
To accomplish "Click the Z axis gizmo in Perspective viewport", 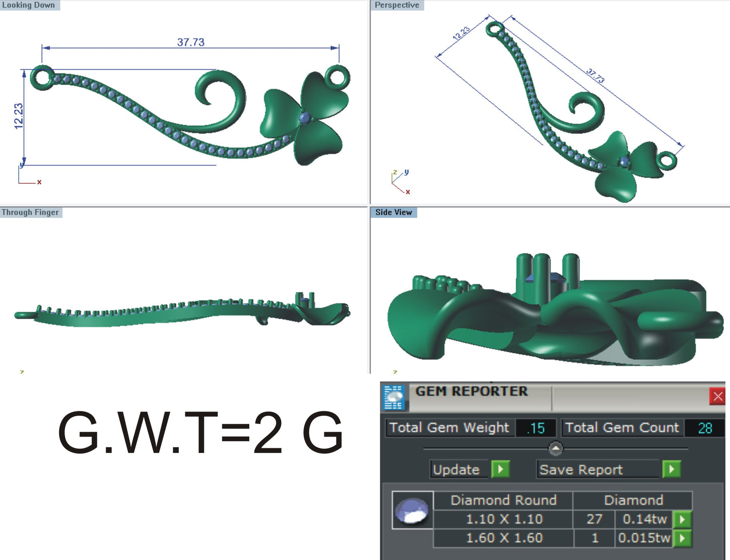I will click(x=395, y=171).
